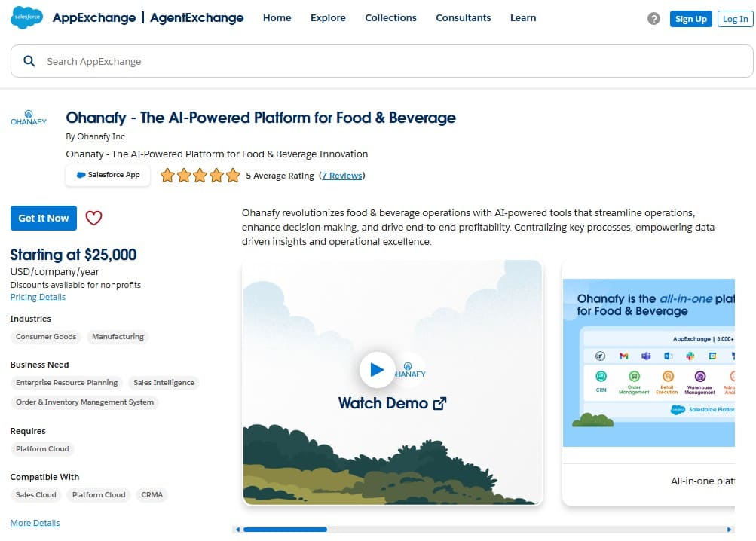Click the Salesforce App badge
Image resolution: width=756 pixels, height=541 pixels.
(x=108, y=175)
